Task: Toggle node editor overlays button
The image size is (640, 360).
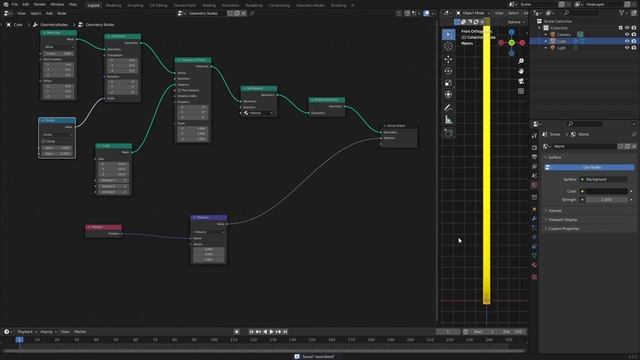Action: point(427,13)
